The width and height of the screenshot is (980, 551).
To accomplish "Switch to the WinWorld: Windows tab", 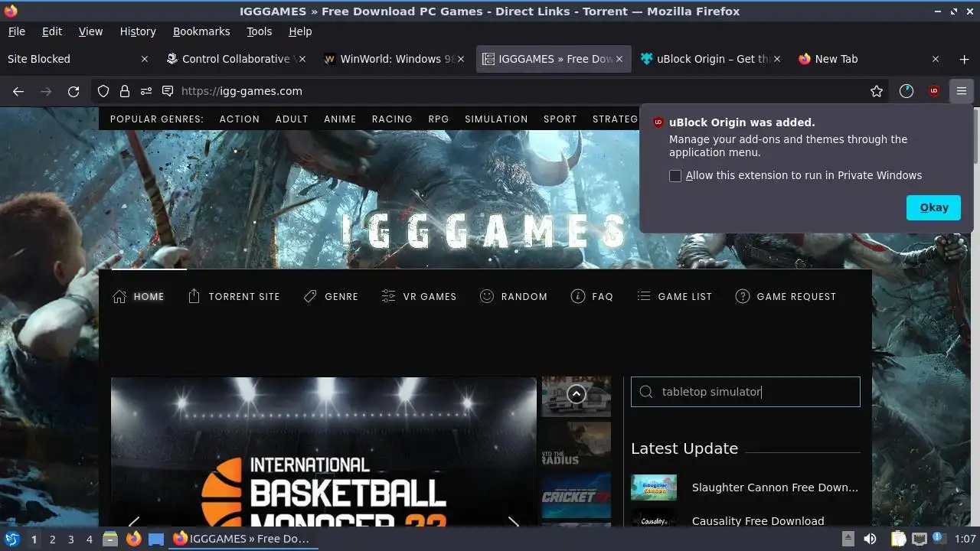I will (394, 59).
